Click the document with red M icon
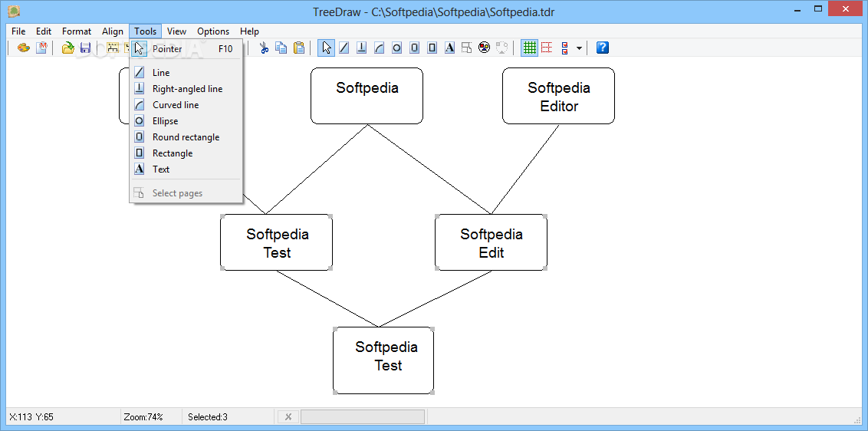Image resolution: width=868 pixels, height=431 pixels. (41, 48)
